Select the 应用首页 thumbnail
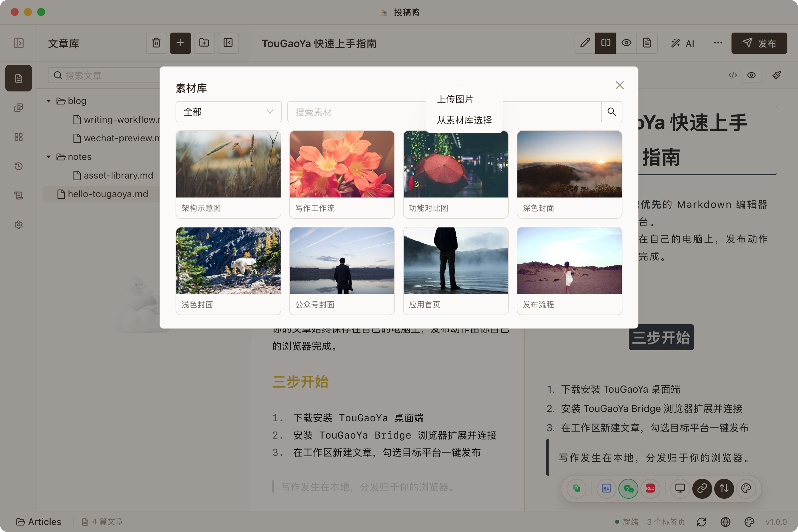The width and height of the screenshot is (798, 532). coord(456,271)
